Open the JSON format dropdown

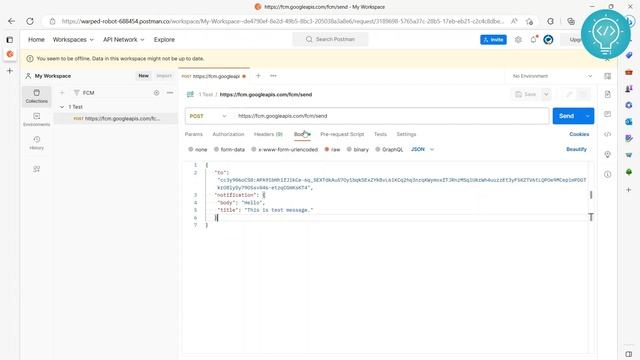[x=422, y=149]
